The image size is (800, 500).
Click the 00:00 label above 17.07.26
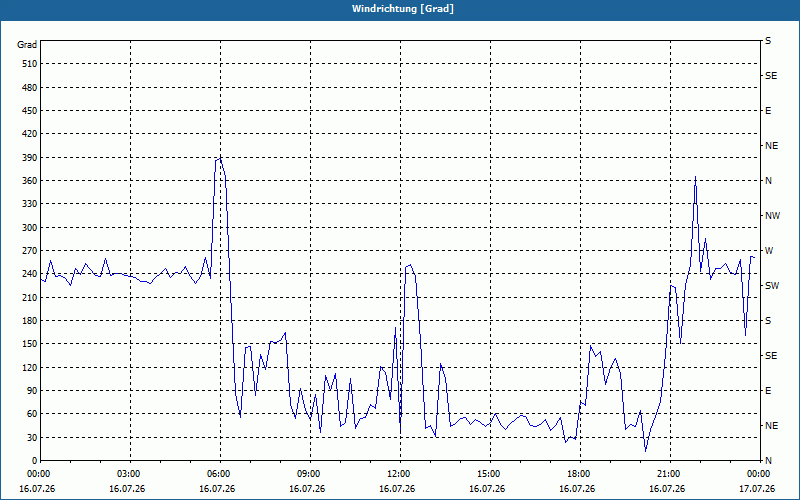tap(759, 474)
